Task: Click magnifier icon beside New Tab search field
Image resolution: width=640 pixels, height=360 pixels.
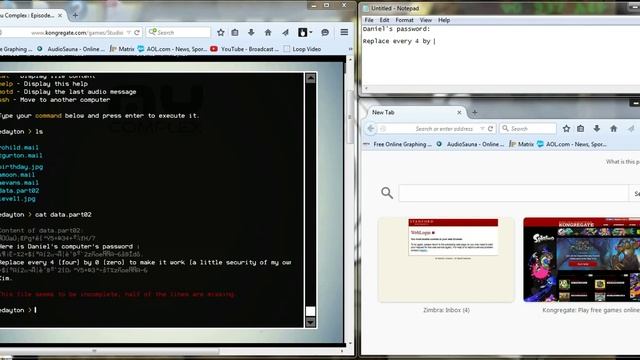Action: (387, 193)
